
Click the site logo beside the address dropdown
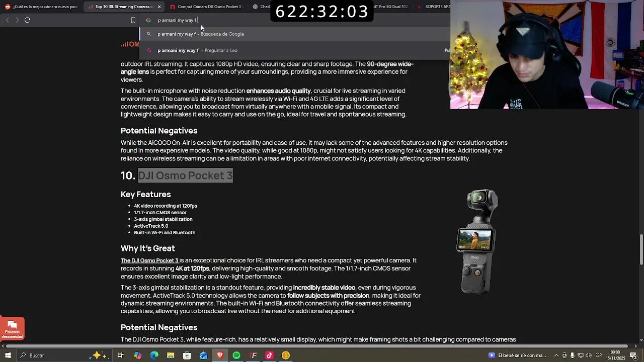click(x=130, y=44)
